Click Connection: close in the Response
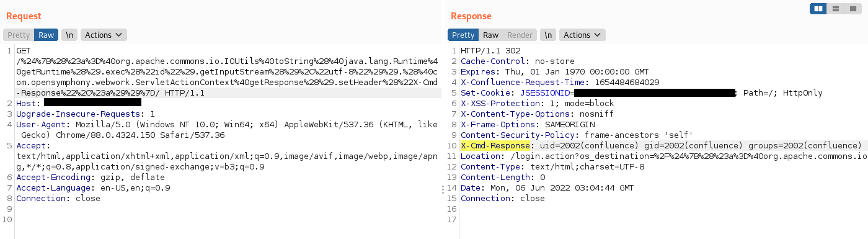 pos(503,198)
